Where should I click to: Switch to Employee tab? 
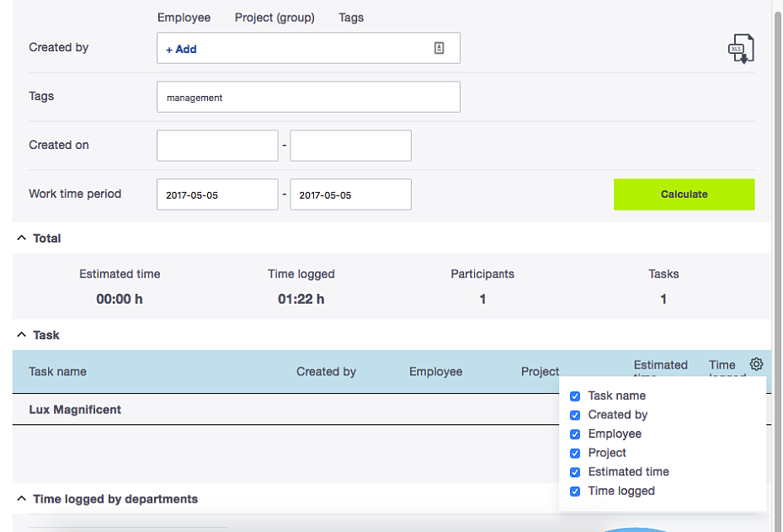pyautogui.click(x=184, y=18)
